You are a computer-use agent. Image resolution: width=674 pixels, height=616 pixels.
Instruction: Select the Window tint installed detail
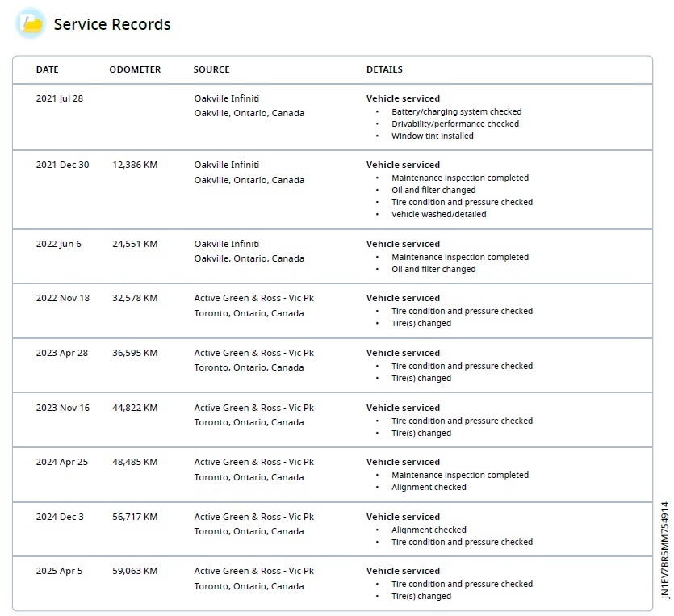point(433,136)
